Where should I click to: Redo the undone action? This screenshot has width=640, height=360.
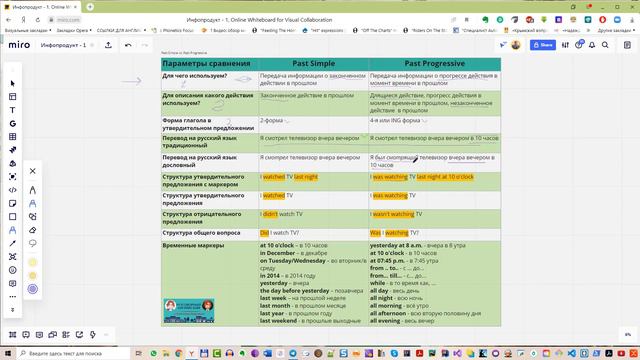click(x=144, y=45)
